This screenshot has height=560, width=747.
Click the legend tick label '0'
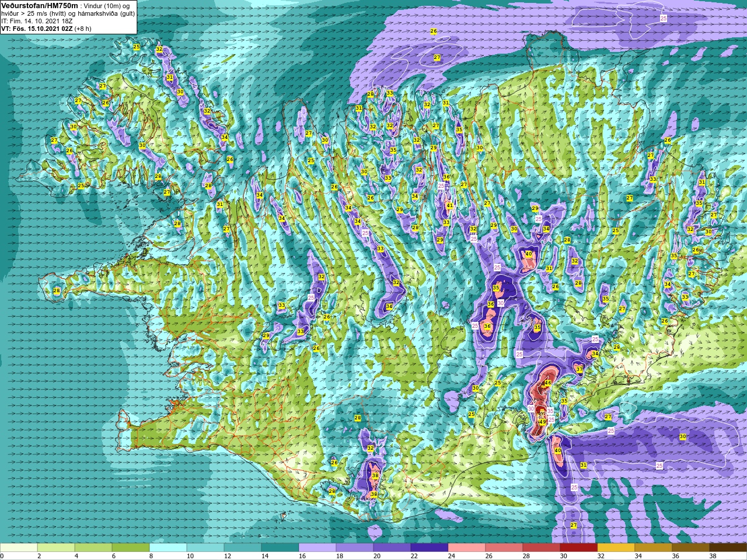click(x=2, y=556)
